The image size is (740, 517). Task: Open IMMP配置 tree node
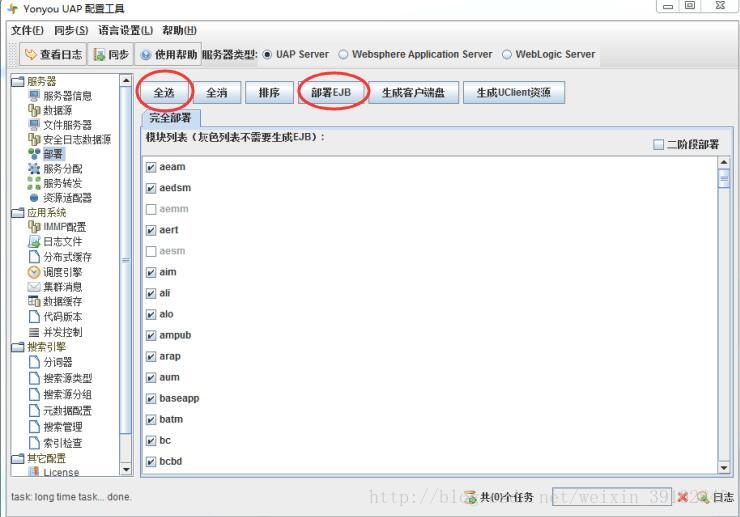coord(57,227)
